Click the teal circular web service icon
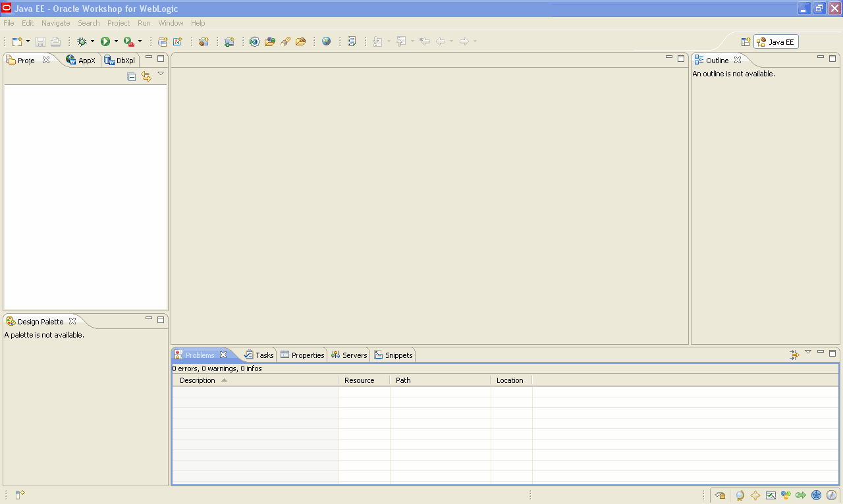Image resolution: width=843 pixels, height=504 pixels. point(254,41)
